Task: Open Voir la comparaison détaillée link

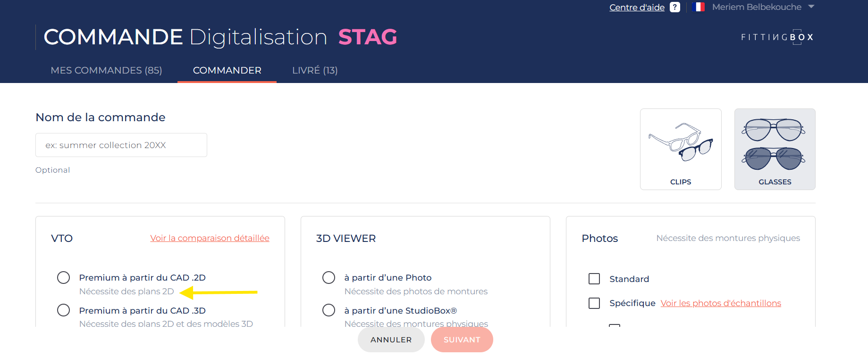Action: 210,238
